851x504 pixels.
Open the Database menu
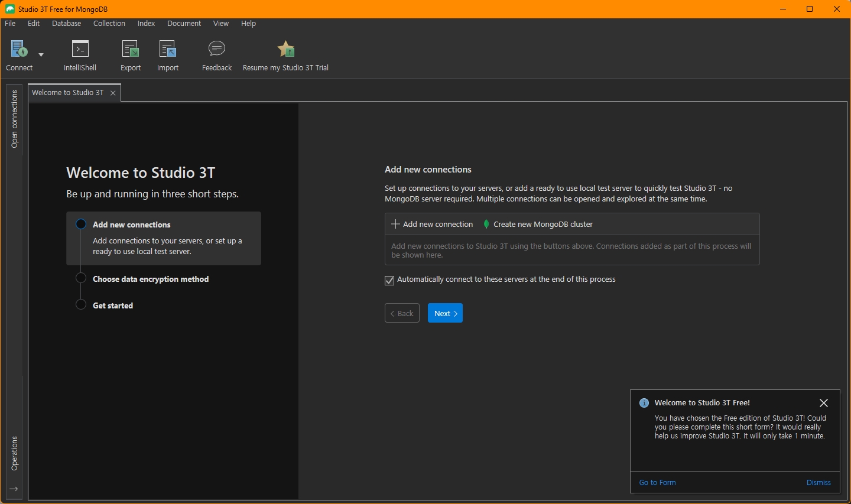coord(67,24)
